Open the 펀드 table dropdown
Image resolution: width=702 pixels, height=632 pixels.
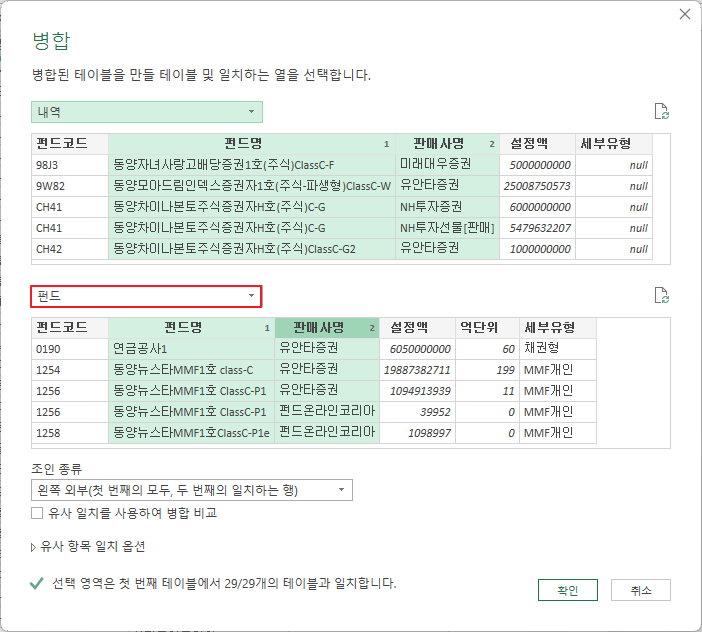pyautogui.click(x=146, y=296)
